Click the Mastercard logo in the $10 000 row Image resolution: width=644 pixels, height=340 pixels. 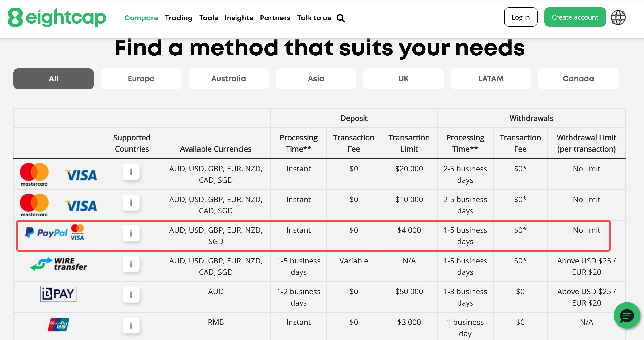34,205
